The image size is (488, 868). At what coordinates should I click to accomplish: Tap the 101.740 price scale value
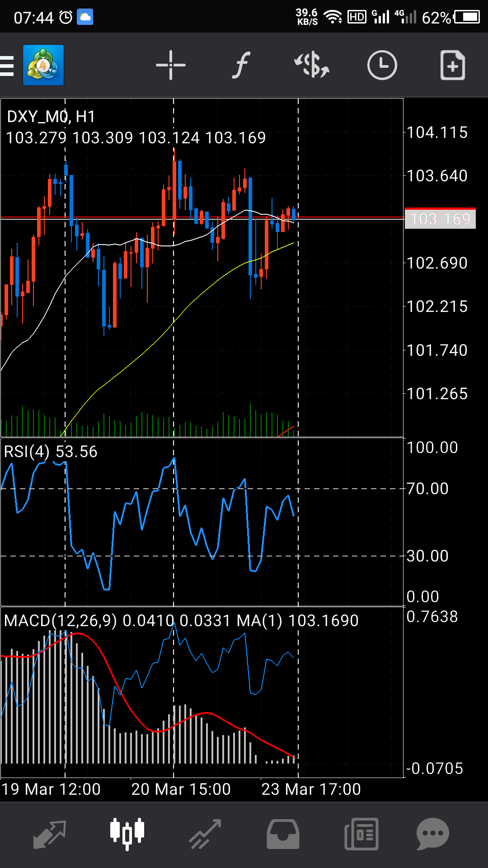437,350
